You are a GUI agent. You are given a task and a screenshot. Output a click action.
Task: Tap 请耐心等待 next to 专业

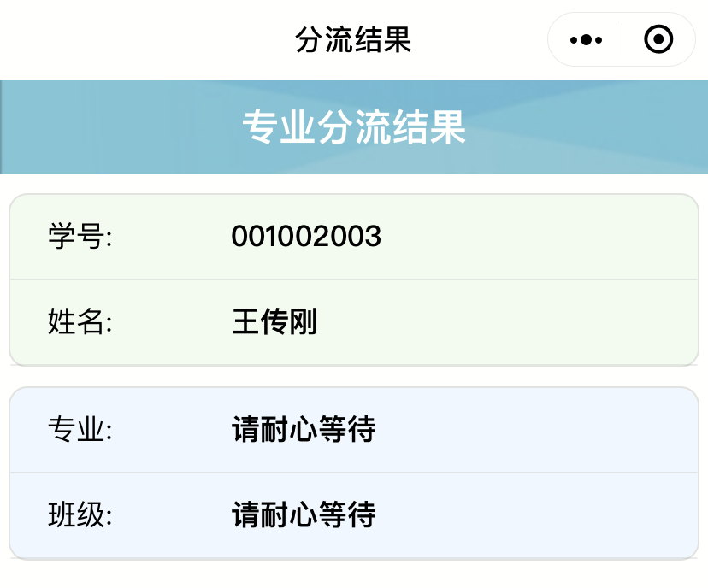(x=304, y=429)
